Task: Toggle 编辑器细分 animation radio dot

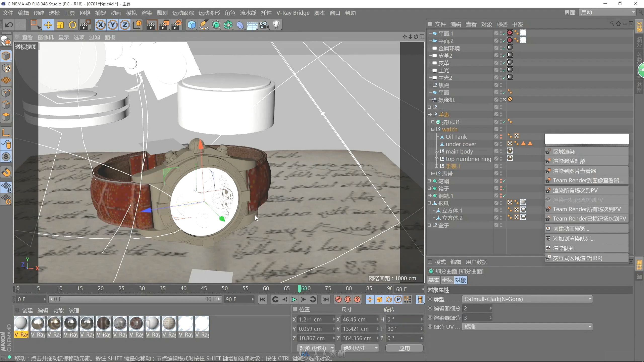Action: [430, 308]
